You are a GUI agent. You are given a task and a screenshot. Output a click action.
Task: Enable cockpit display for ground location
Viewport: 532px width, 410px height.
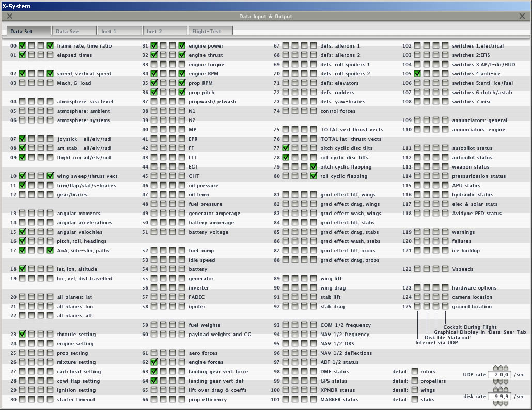pos(445,306)
